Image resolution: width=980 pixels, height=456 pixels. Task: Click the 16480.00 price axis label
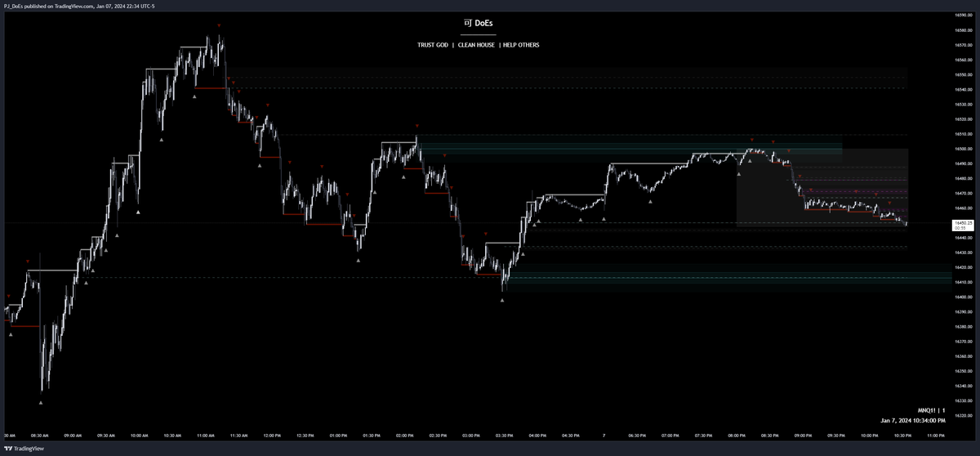point(962,178)
